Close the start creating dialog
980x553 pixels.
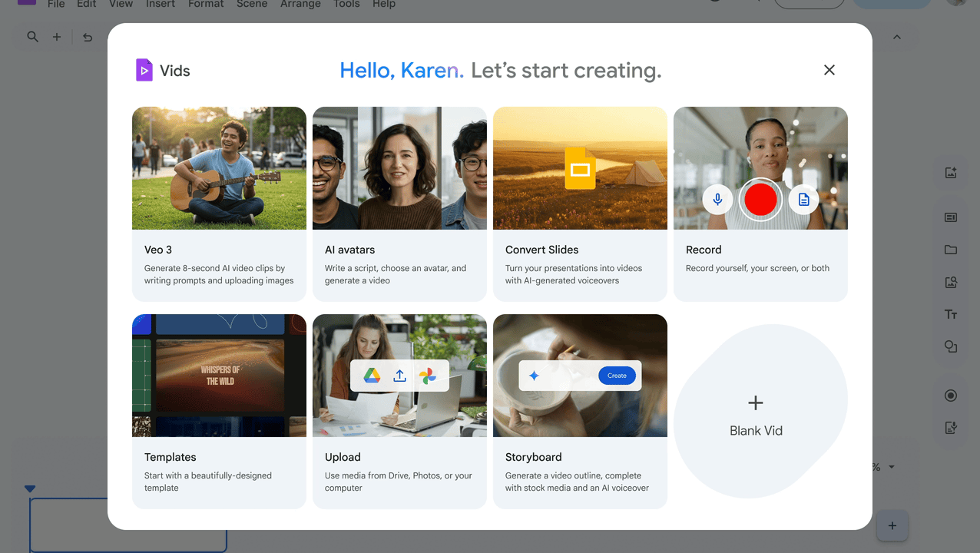(829, 70)
